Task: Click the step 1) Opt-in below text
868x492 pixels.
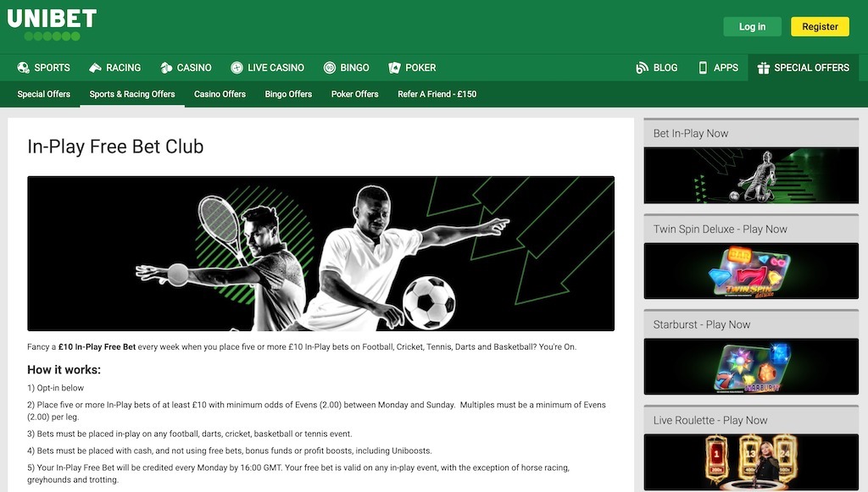Action: click(55, 388)
